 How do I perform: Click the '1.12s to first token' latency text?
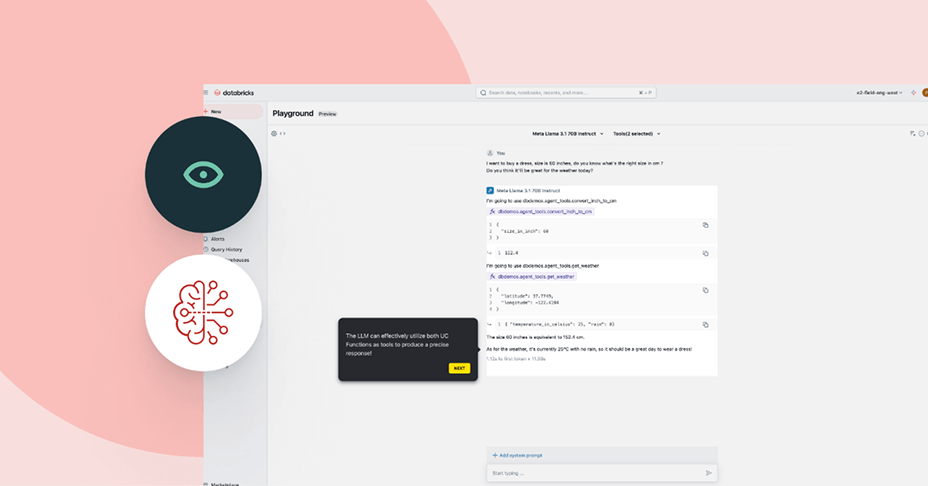point(516,359)
